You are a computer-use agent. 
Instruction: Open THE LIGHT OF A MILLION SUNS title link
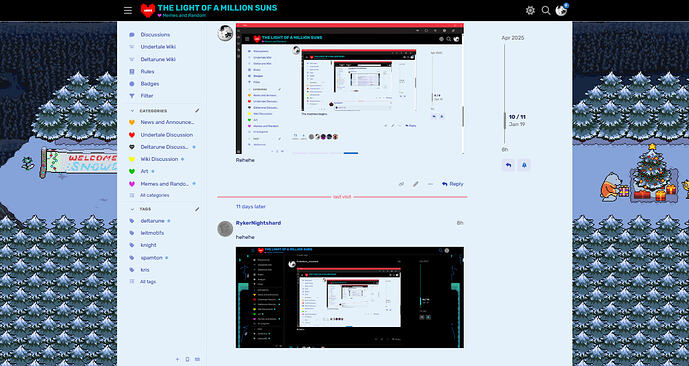coord(217,7)
